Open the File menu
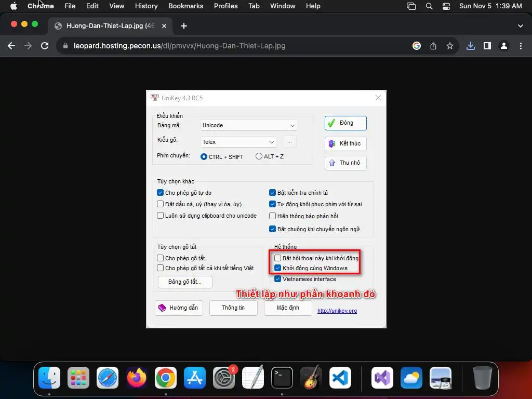This screenshot has width=532, height=399. pos(70,6)
